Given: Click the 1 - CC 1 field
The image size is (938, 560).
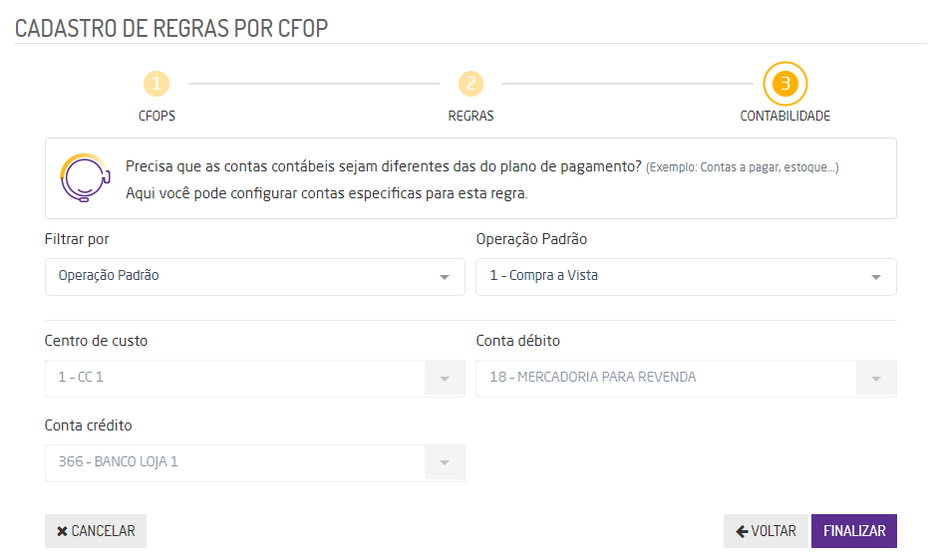Looking at the screenshot, I should 234,379.
